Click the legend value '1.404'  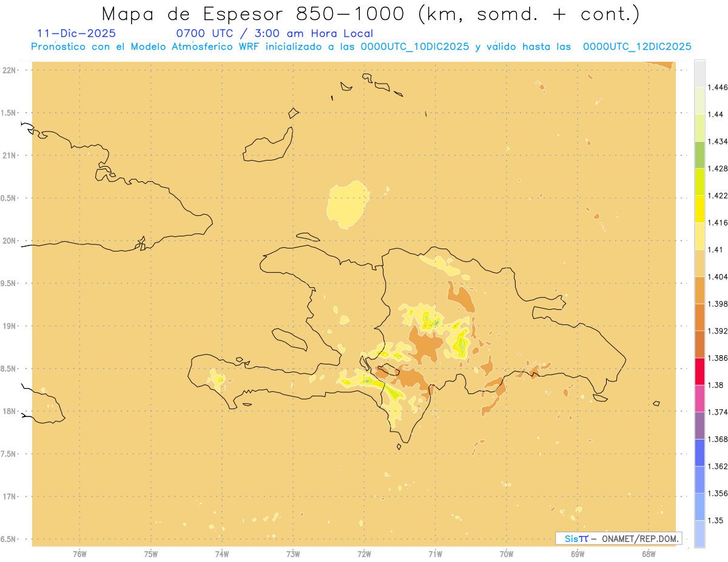click(717, 276)
